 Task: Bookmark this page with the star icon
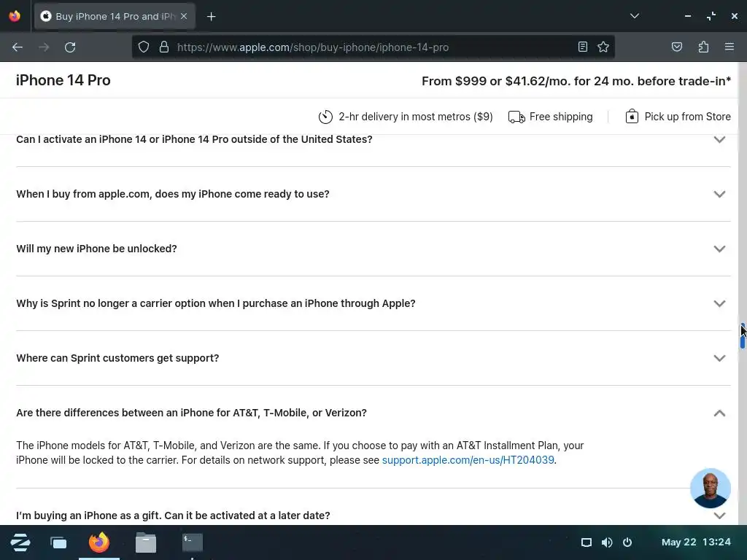603,47
